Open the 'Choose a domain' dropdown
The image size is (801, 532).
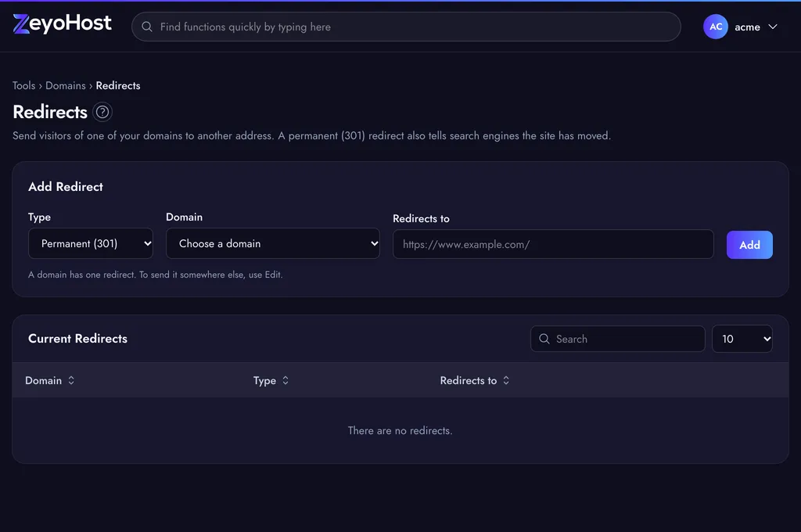(273, 243)
